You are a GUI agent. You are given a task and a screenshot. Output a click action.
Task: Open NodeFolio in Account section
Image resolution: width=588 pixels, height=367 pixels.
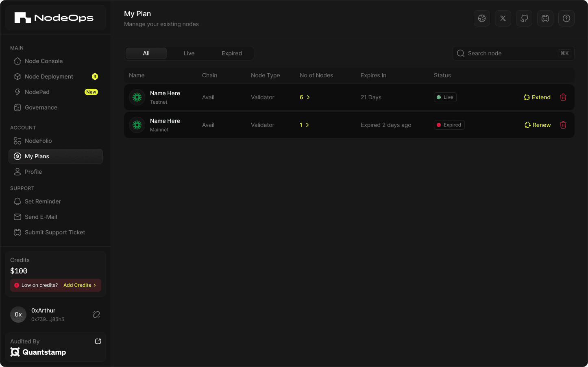pyautogui.click(x=56, y=141)
